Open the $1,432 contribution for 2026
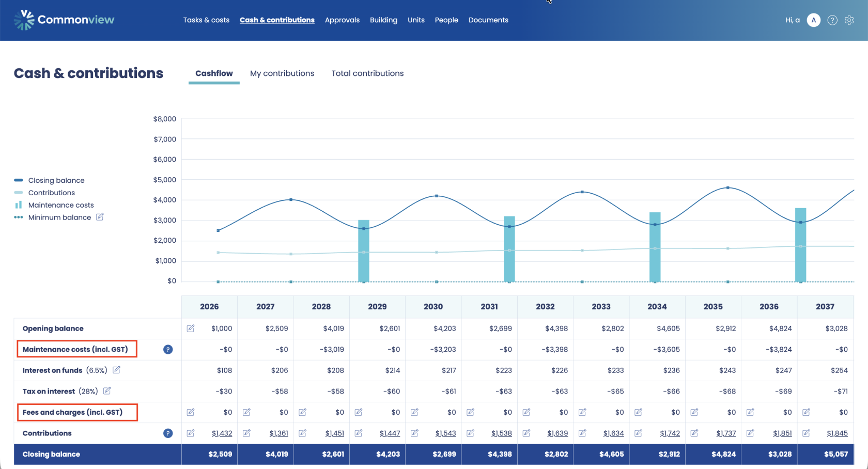 [222, 433]
